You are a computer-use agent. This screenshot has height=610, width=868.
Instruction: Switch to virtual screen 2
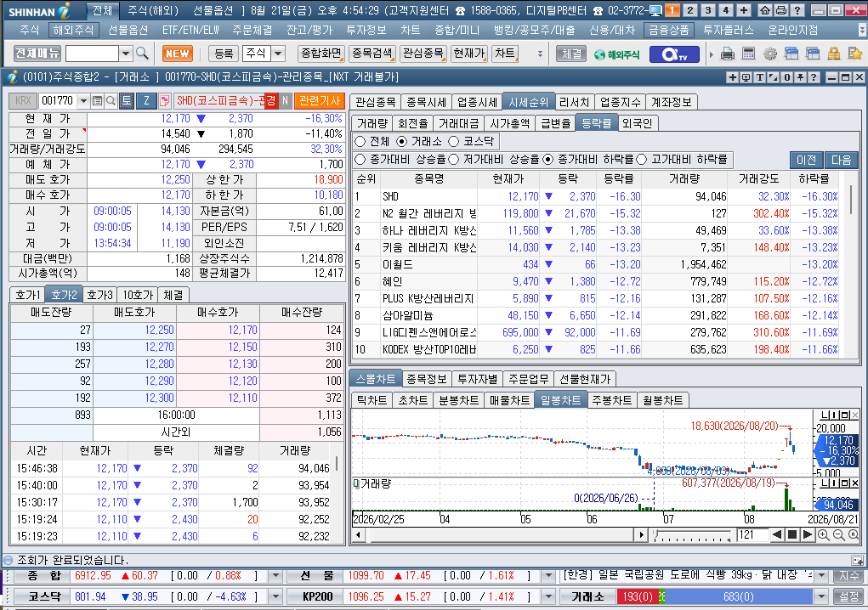click(689, 10)
